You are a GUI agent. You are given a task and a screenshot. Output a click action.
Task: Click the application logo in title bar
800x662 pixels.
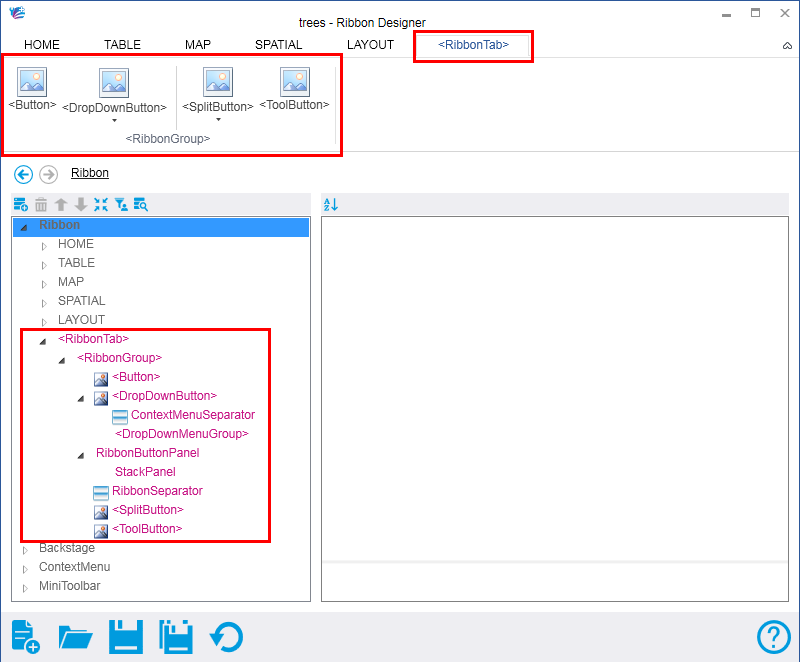pyautogui.click(x=17, y=12)
